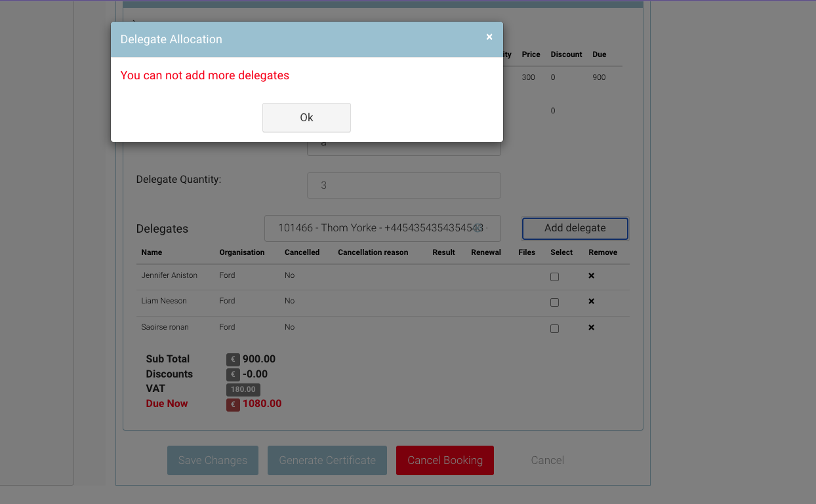Click the euro badge next to Discounts
This screenshot has height=504, width=816.
coord(233,374)
